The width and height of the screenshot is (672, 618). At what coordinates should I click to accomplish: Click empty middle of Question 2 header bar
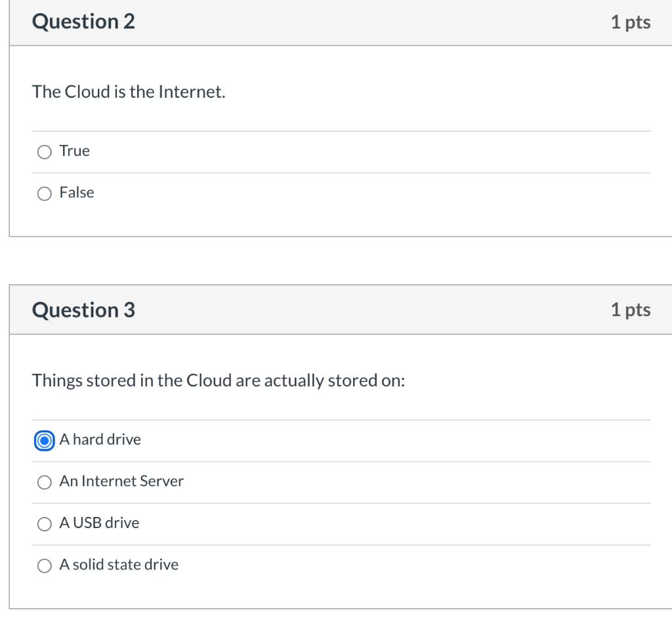367,22
